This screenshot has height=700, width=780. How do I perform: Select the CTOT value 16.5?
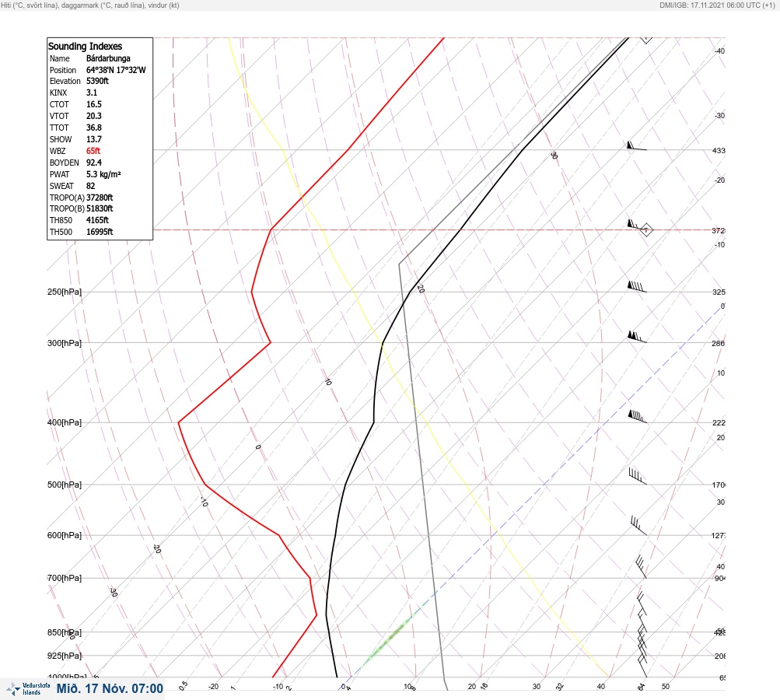click(93, 104)
